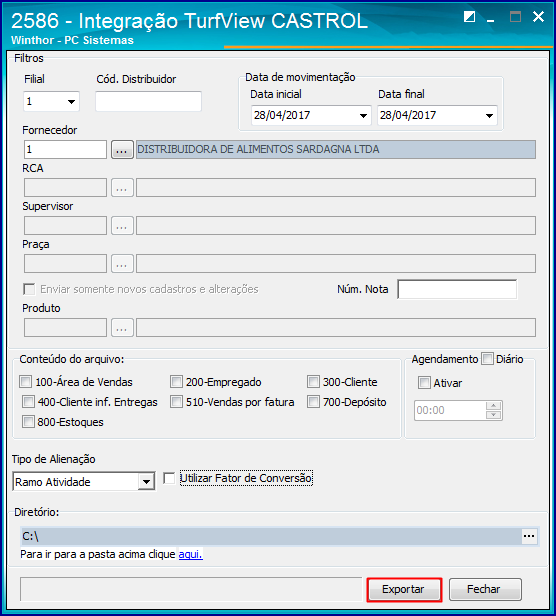Image resolution: width=556 pixels, height=616 pixels.
Task: Check 700-Depósito checkbox
Action: pyautogui.click(x=313, y=402)
